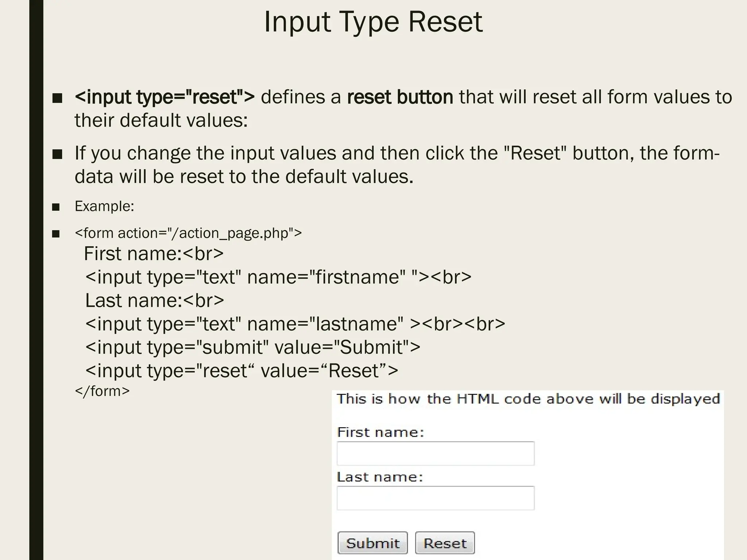The width and height of the screenshot is (747, 560).
Task: Click the Submit button in the form preview
Action: click(372, 543)
